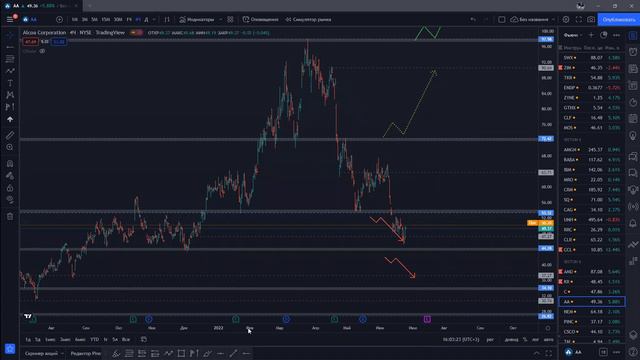Open the session type (рег) selector
Screen dimensions: 640x360
tap(490, 339)
